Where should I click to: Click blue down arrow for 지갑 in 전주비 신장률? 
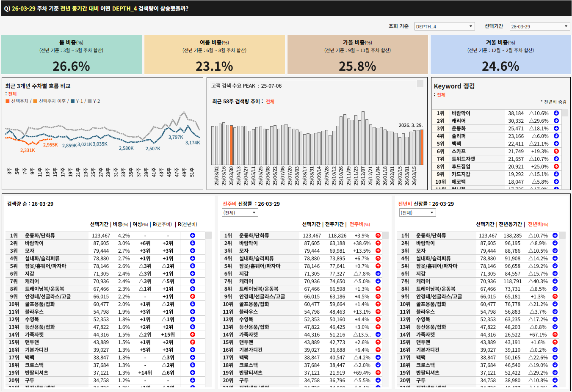[378, 273]
